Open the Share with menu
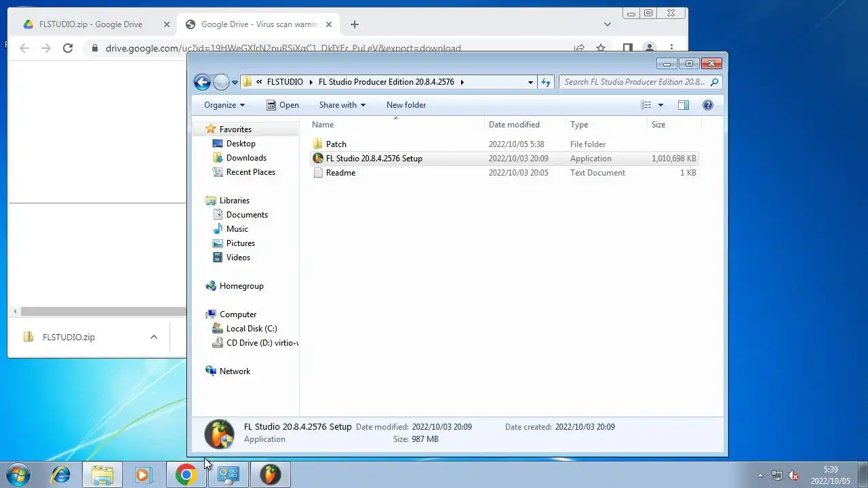 (x=342, y=105)
